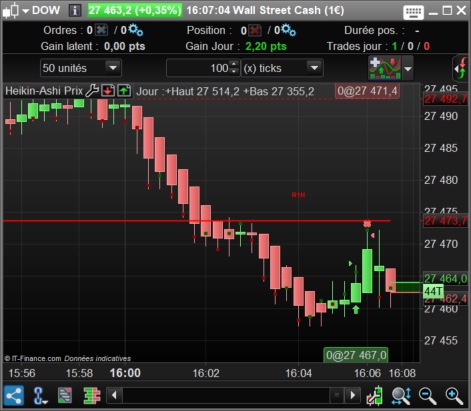Click 'Jour: +Haut 27 514,2' text

click(188, 91)
